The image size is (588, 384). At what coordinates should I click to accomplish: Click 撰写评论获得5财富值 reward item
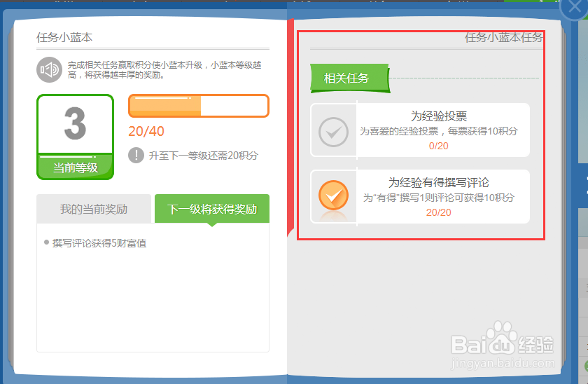click(99, 243)
